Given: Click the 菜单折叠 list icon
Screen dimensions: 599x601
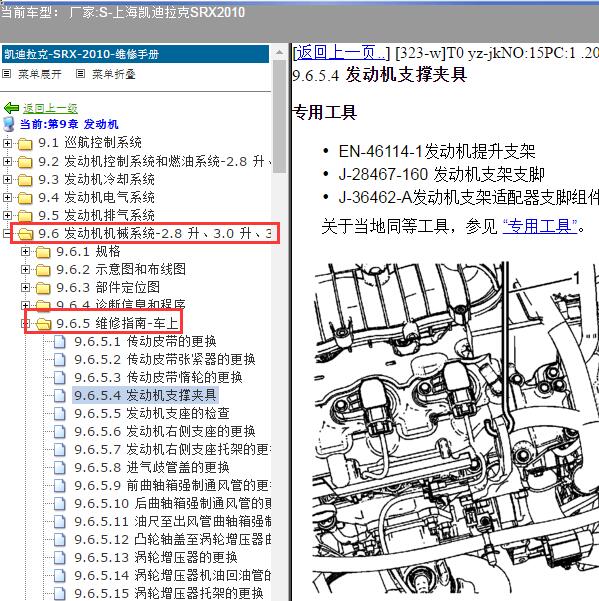Looking at the screenshot, I should (80, 74).
